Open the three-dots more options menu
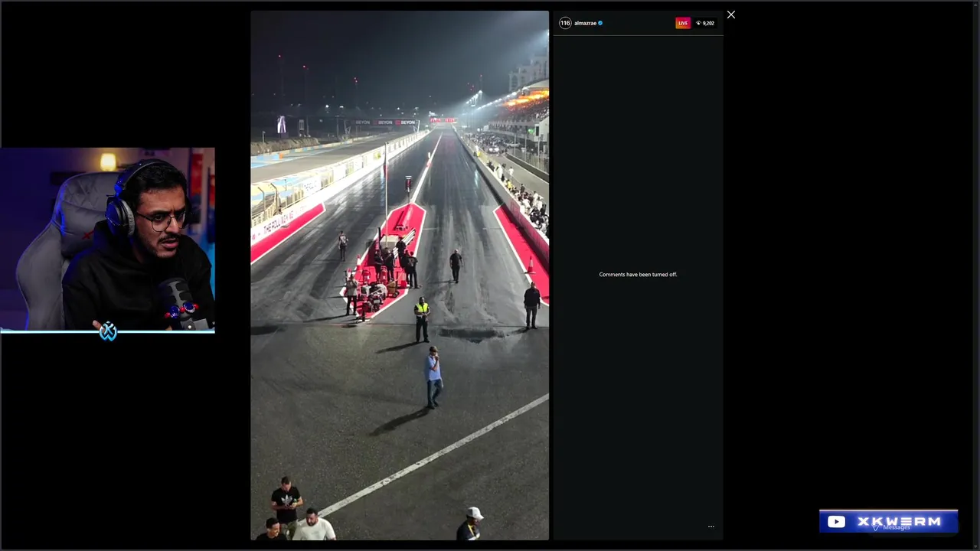 point(711,527)
